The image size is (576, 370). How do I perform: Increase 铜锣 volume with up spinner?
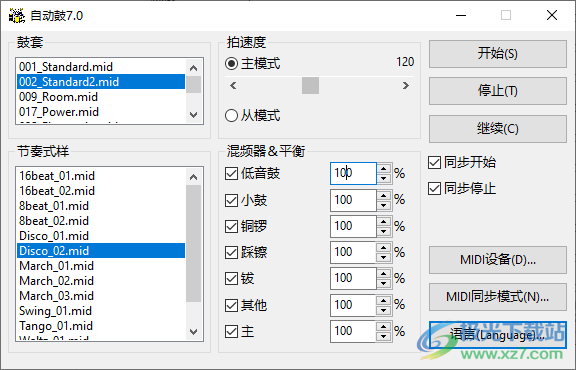(x=384, y=221)
